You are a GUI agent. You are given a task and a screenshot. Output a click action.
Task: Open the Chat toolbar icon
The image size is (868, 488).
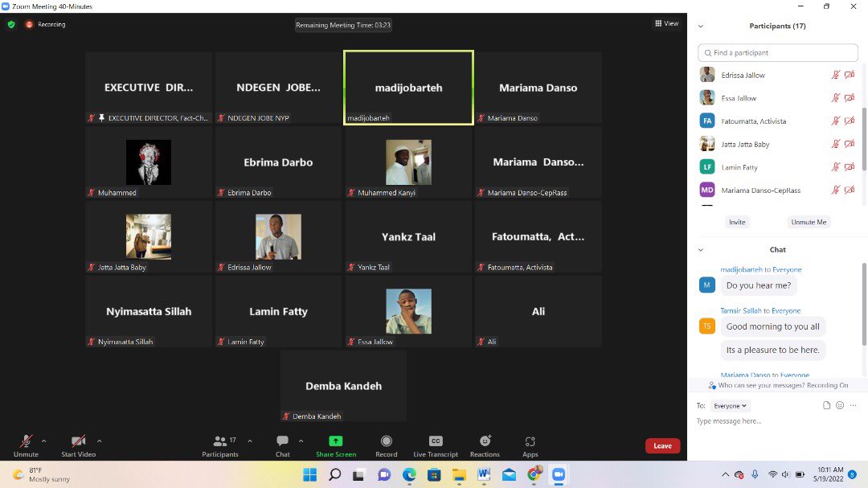282,441
